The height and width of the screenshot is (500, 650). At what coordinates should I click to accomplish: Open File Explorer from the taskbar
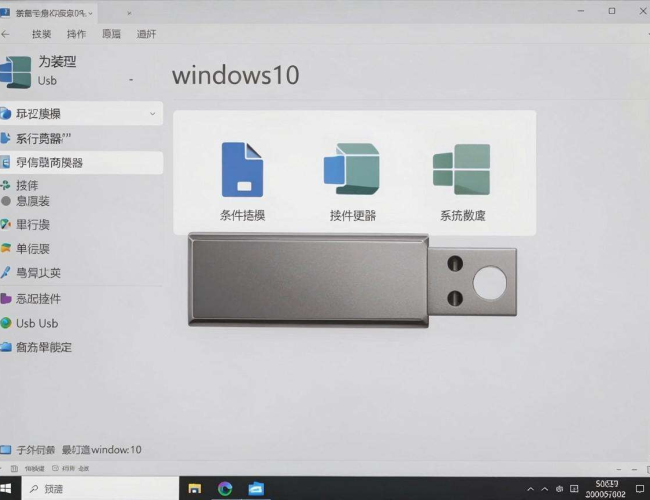point(194,489)
